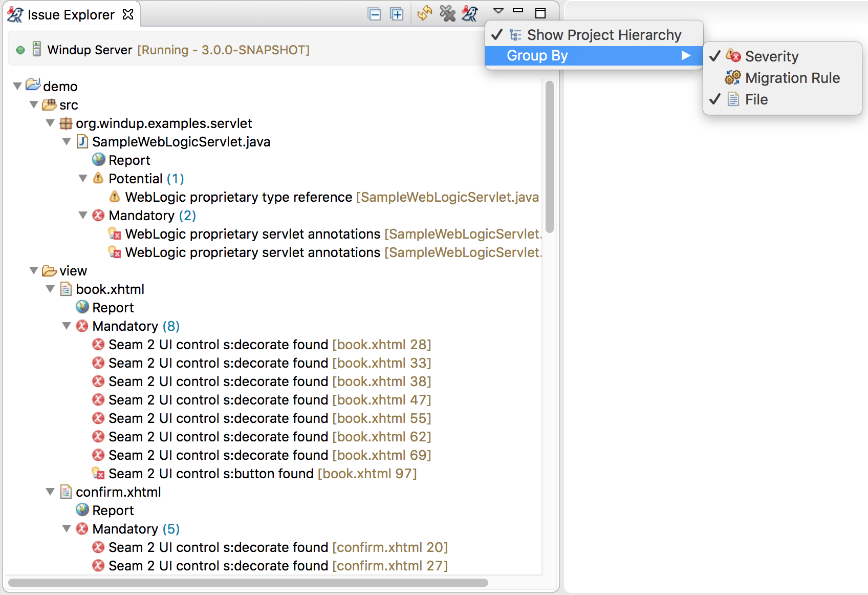Click the Expand All toolbar icon
This screenshot has width=868, height=595.
coord(397,14)
